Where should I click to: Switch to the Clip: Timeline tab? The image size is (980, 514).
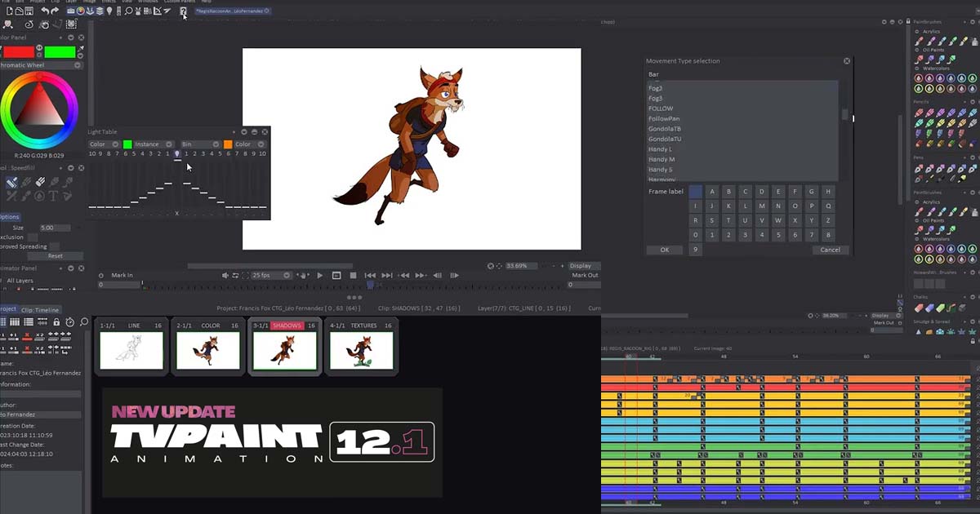point(40,310)
